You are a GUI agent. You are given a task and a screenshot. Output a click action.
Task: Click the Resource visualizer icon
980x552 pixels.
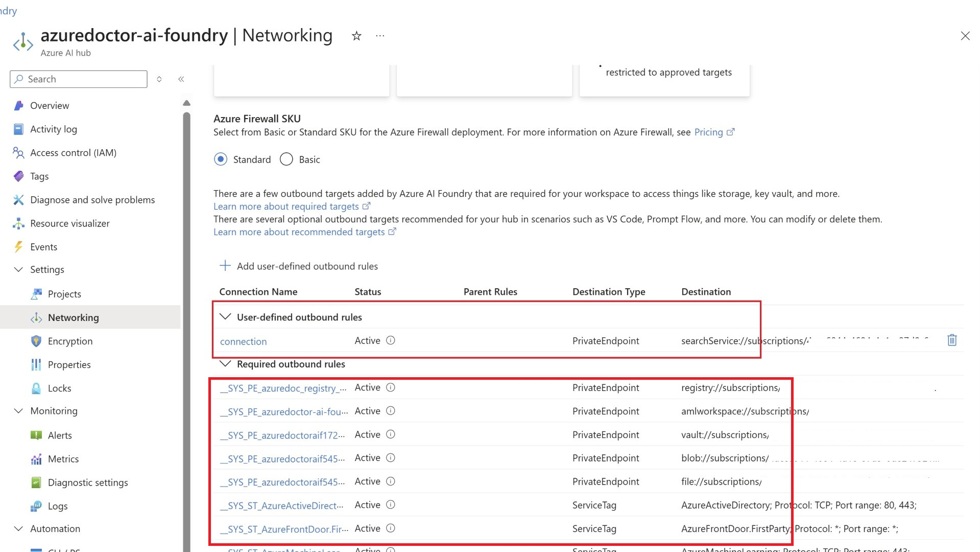[x=18, y=223]
